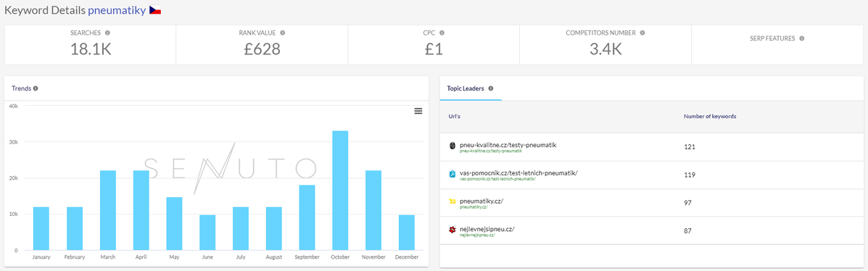Click the May bar in Trends chart

[174, 223]
